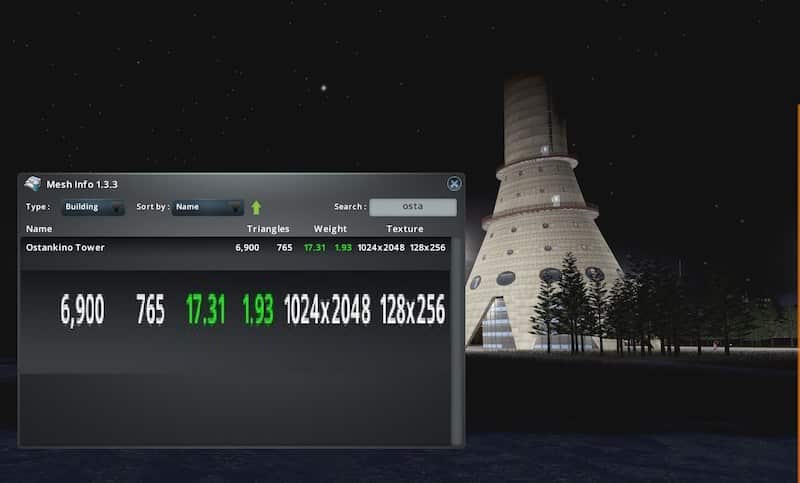This screenshot has width=800, height=483.
Task: Select the Ostankino Tower row name
Action: tap(65, 247)
